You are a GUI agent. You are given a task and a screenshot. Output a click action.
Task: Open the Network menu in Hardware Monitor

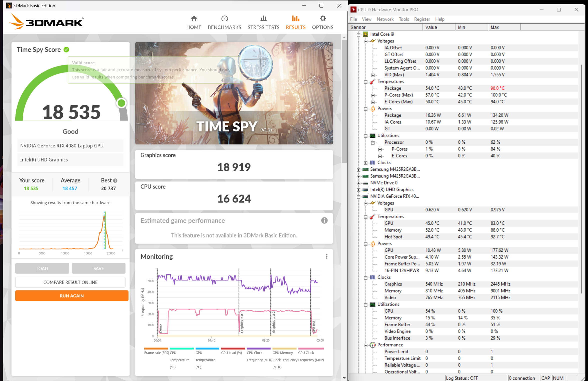click(385, 19)
